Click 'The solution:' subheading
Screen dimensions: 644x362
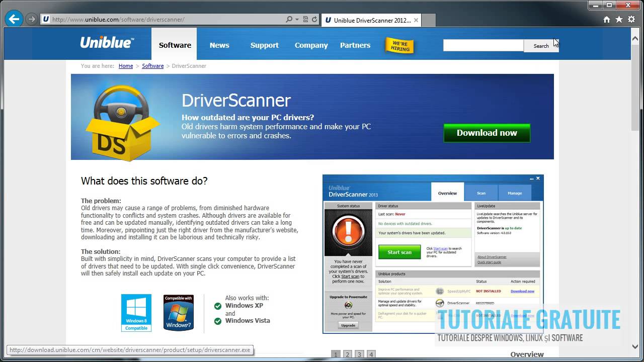(101, 251)
